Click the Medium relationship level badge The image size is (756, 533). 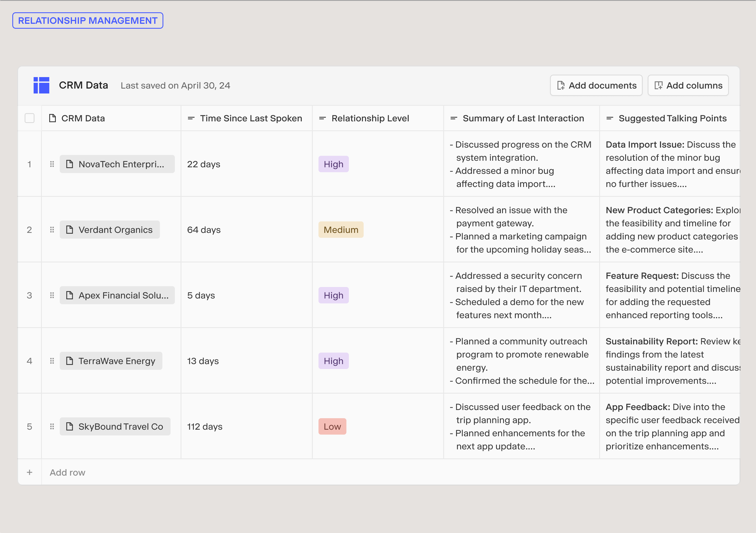pyautogui.click(x=341, y=230)
